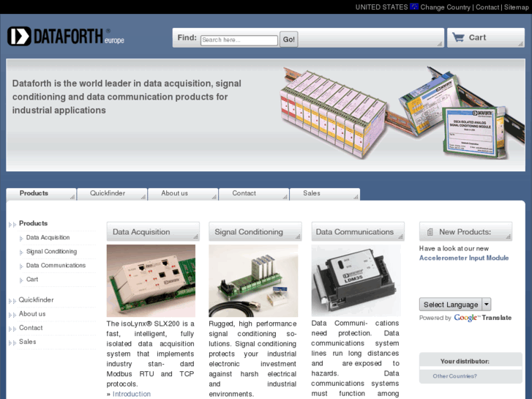Open the signal conditioning product image
The height and width of the screenshot is (399, 532).
(253, 281)
